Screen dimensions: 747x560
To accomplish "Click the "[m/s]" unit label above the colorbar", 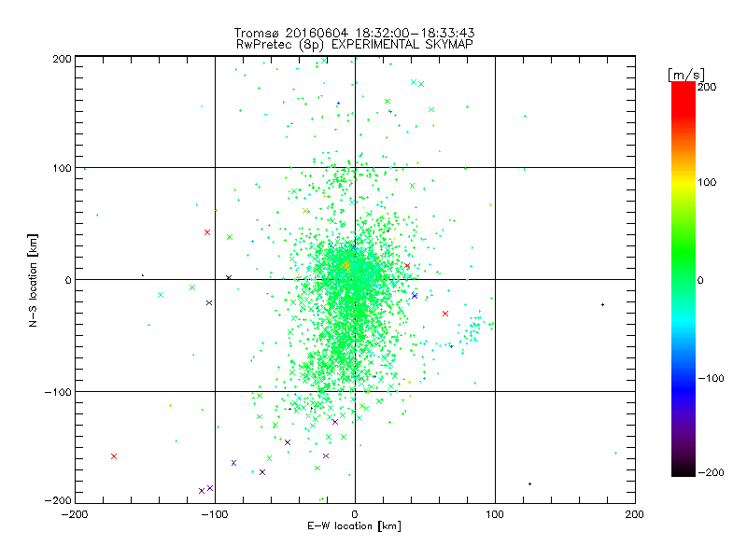I will (x=686, y=75).
